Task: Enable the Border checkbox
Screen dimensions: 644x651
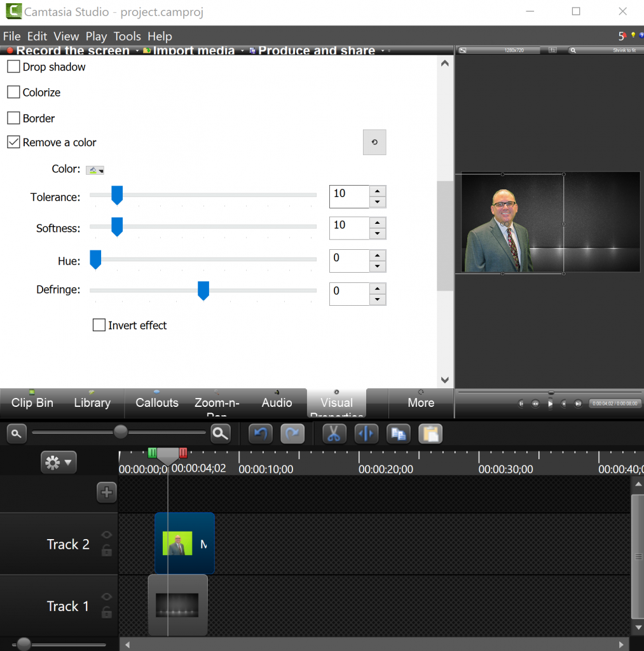Action: click(x=13, y=118)
